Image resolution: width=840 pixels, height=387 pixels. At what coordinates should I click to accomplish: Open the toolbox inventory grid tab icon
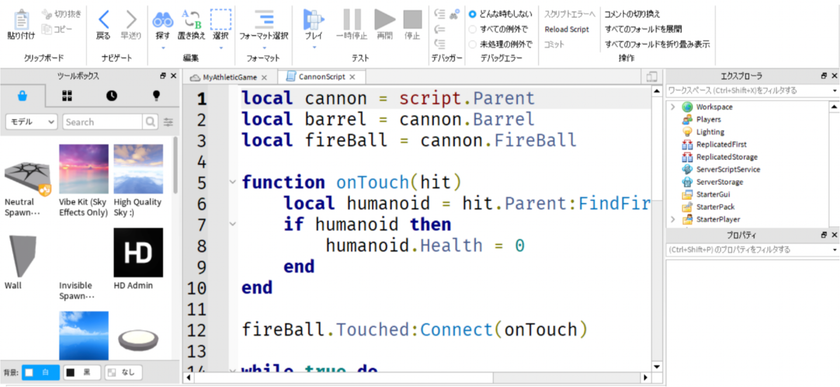[67, 95]
